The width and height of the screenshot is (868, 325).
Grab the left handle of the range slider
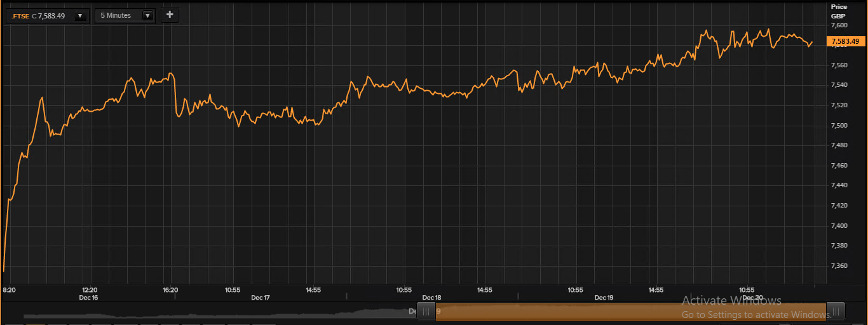coord(426,310)
